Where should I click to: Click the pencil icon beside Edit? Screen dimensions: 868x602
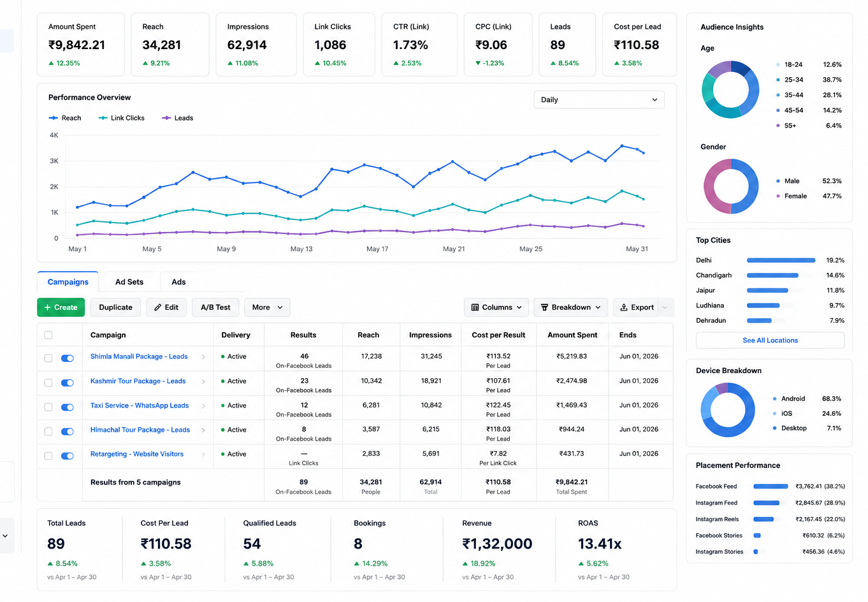click(x=157, y=307)
